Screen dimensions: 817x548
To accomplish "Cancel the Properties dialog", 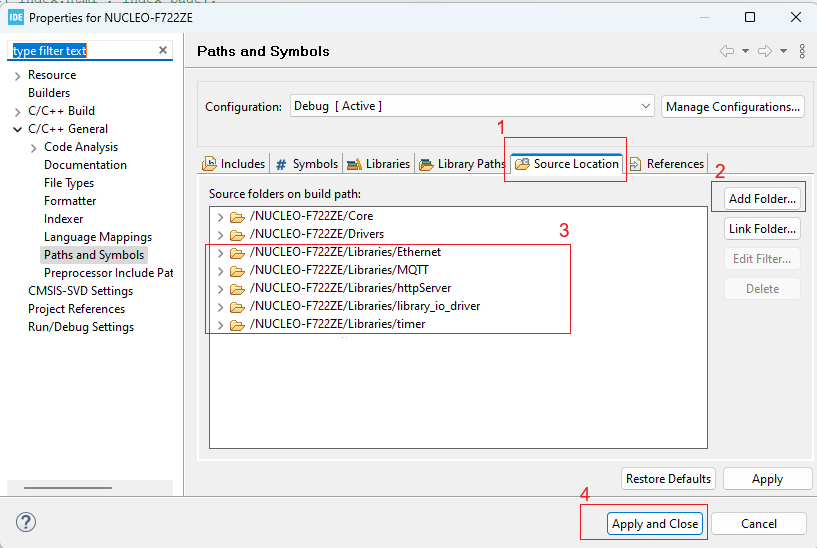I will pyautogui.click(x=759, y=524).
